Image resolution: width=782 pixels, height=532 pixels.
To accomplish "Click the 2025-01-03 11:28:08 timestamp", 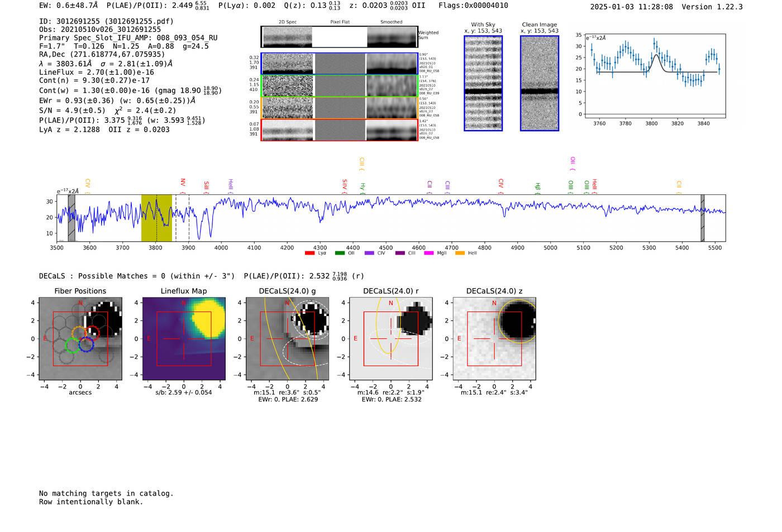I will click(x=632, y=7).
